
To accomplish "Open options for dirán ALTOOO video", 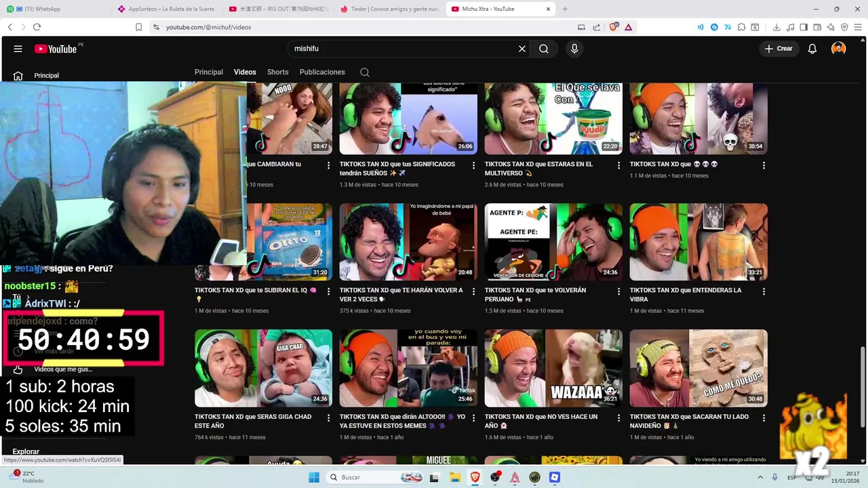I will pyautogui.click(x=473, y=418).
